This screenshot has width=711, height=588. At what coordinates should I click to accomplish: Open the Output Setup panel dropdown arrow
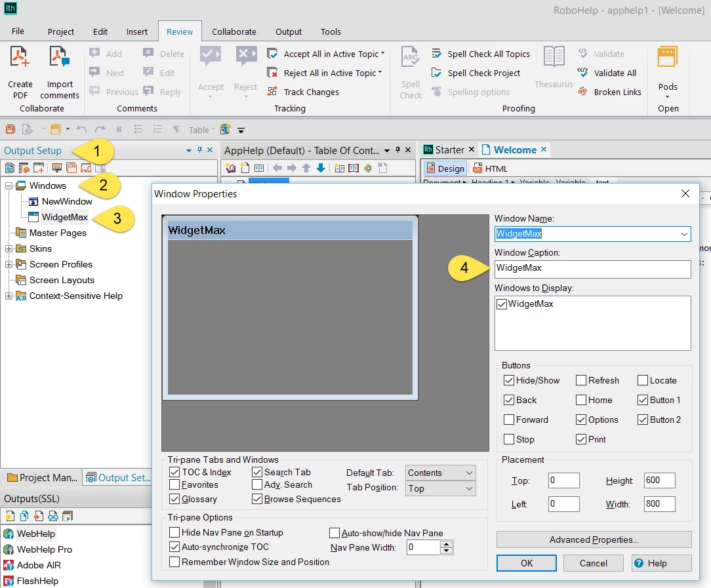coord(189,150)
